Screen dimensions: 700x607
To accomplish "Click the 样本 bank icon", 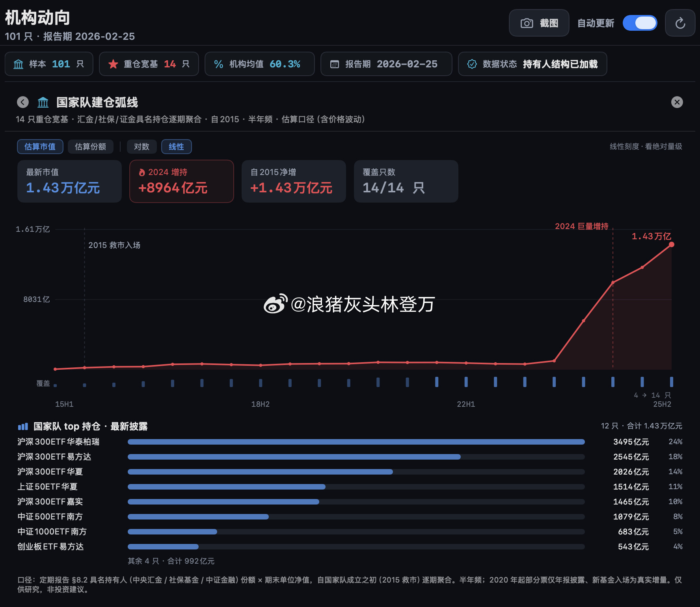I will click(x=19, y=64).
